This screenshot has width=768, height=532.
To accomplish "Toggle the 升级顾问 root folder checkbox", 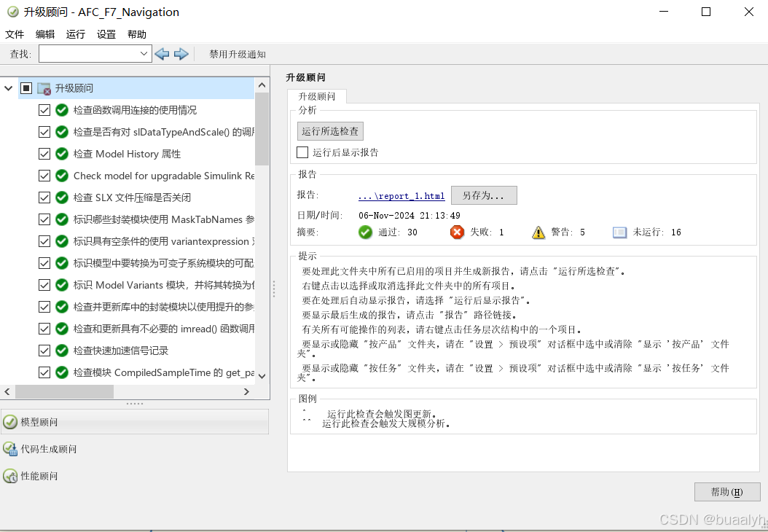I will click(x=26, y=88).
